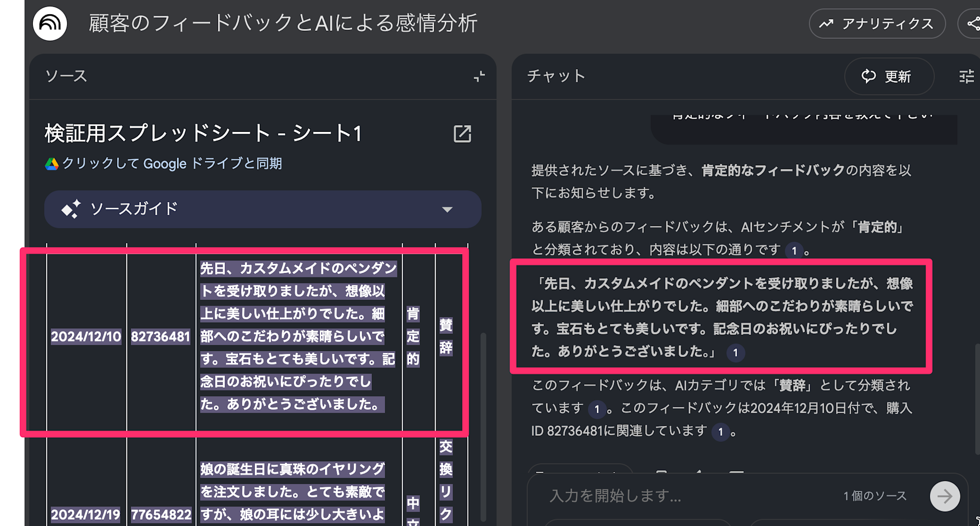980x526 pixels.
Task: Open the spreadsheet via the open-in-new icon
Action: point(463,133)
